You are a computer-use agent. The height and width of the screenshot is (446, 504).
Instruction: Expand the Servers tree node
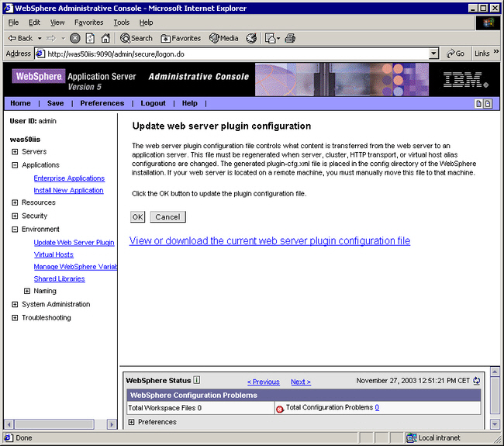pyautogui.click(x=15, y=151)
